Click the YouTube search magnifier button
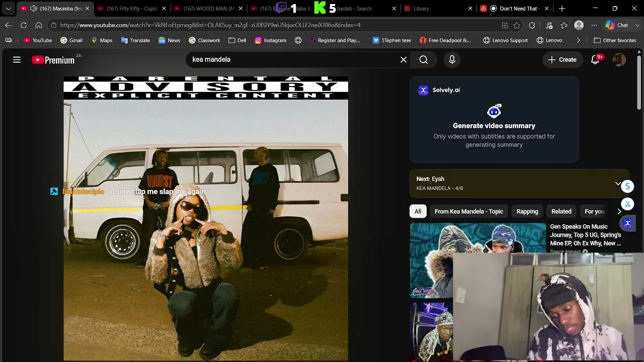 coord(424,60)
